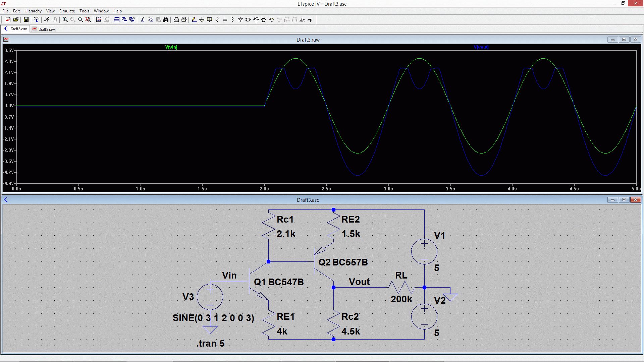Select the resistor component tool
This screenshot has height=362, width=644.
[217, 20]
